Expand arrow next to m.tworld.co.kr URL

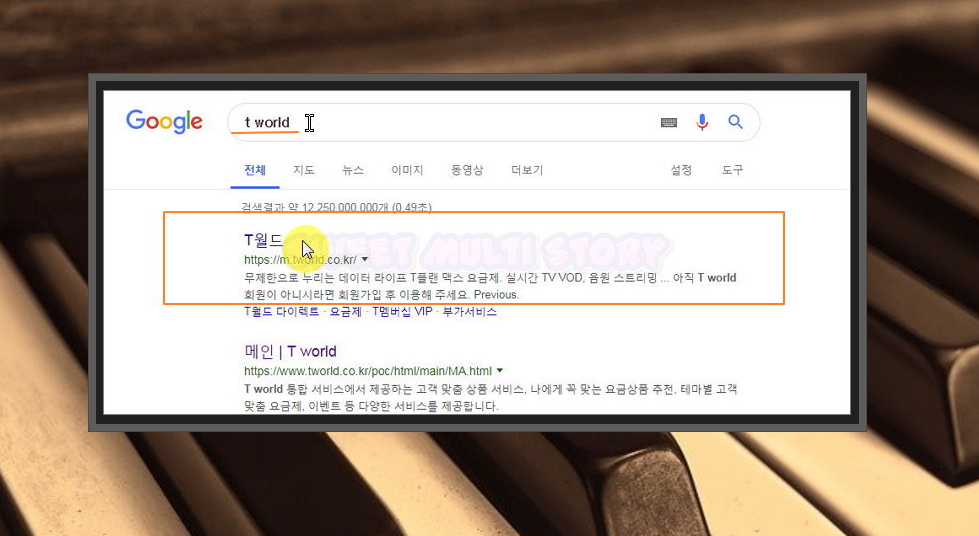[365, 259]
